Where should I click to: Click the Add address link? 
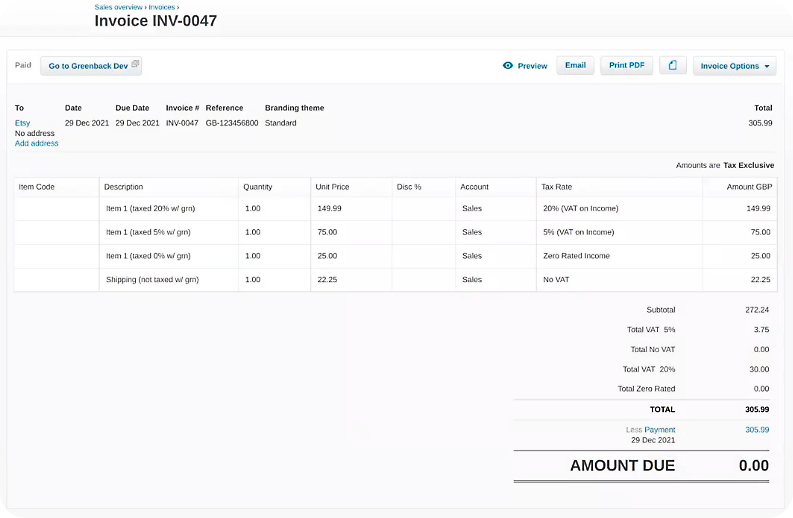pos(36,143)
